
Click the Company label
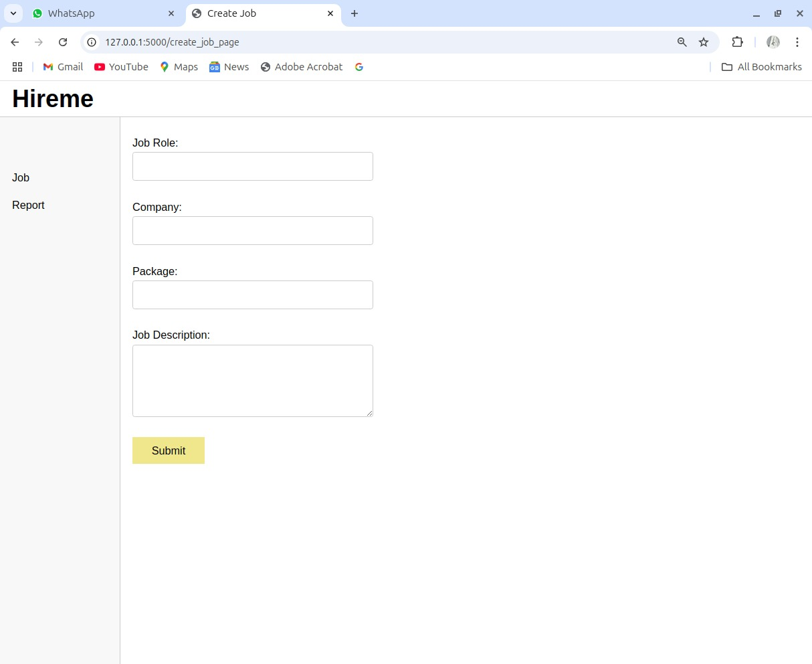pos(157,207)
